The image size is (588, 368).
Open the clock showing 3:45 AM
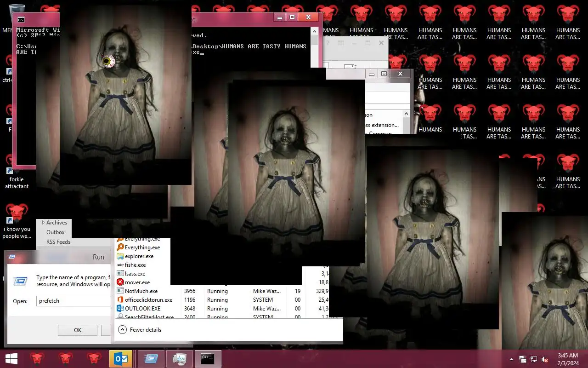pyautogui.click(x=568, y=359)
